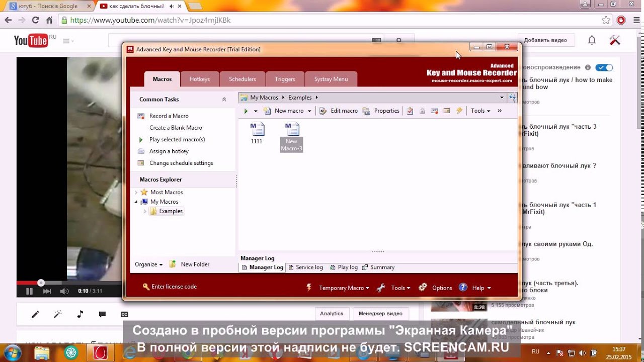Click the New Folder button
This screenshot has height=362, width=644.
(x=190, y=264)
